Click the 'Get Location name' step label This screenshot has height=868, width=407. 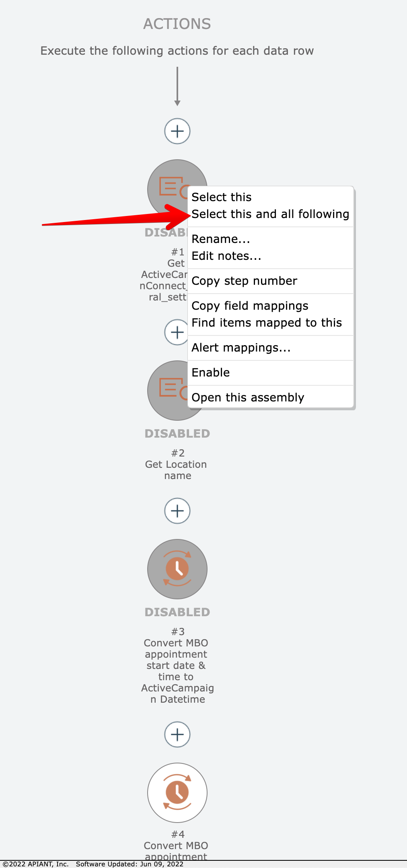click(177, 470)
